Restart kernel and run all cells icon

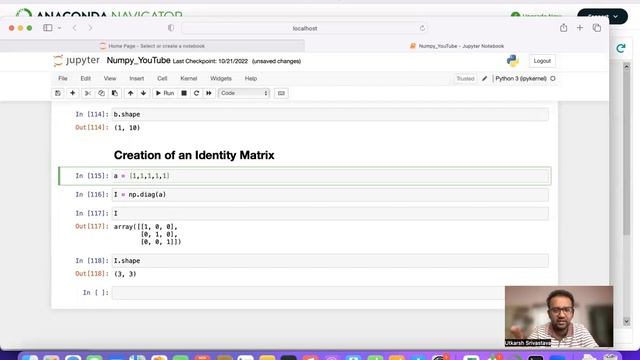[209, 93]
